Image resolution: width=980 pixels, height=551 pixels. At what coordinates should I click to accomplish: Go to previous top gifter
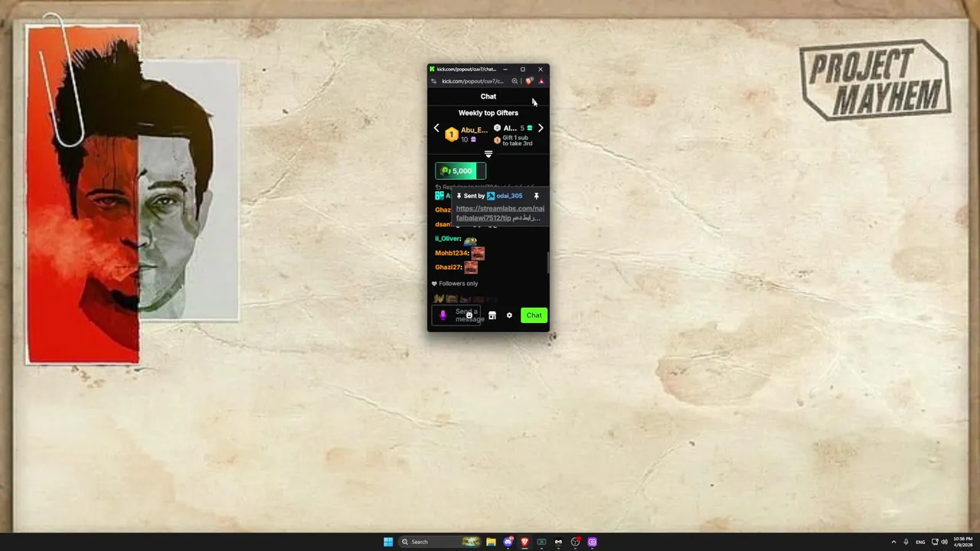point(436,129)
